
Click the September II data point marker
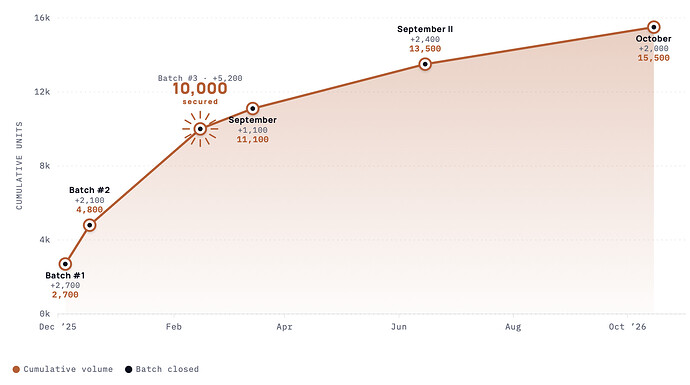coord(425,64)
